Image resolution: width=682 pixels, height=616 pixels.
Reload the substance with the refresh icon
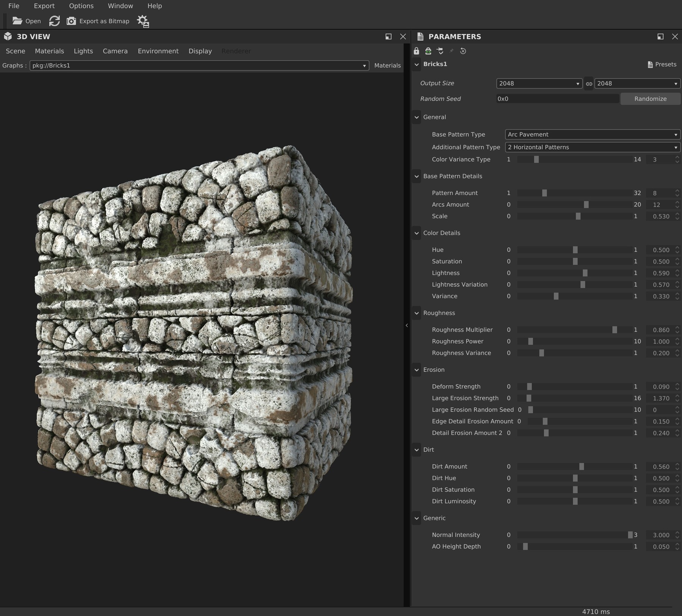tap(54, 21)
